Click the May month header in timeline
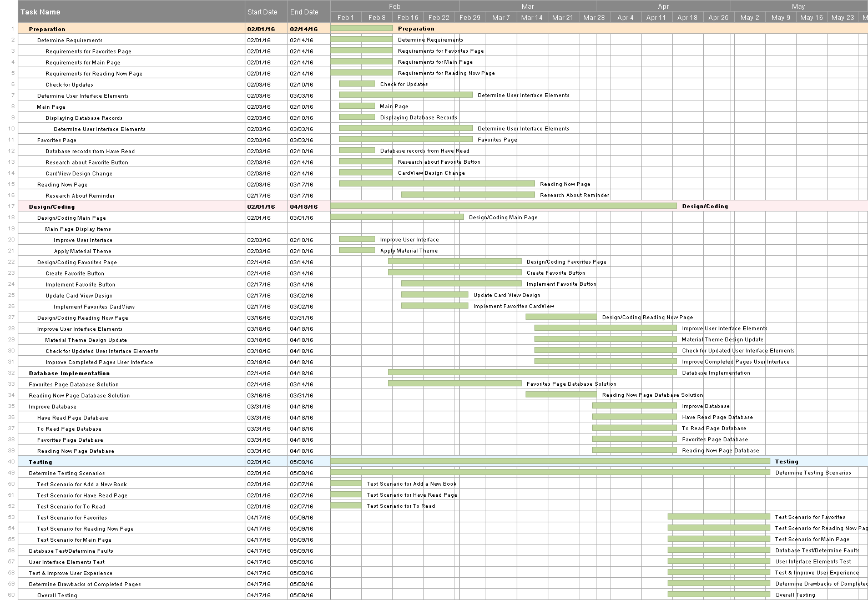The width and height of the screenshot is (868, 600). pyautogui.click(x=798, y=6)
